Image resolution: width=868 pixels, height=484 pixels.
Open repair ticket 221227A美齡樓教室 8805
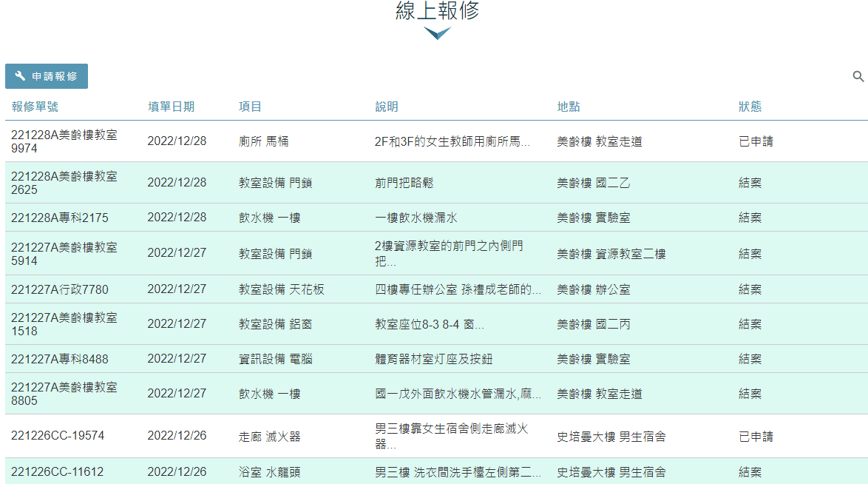tap(64, 394)
